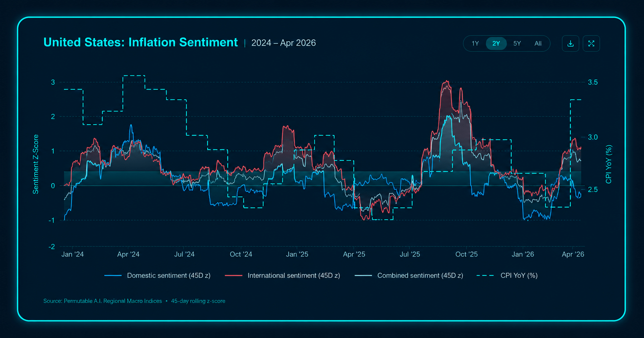Click the Sentiment Z-Score axis label
644x338 pixels.
[x=36, y=164]
